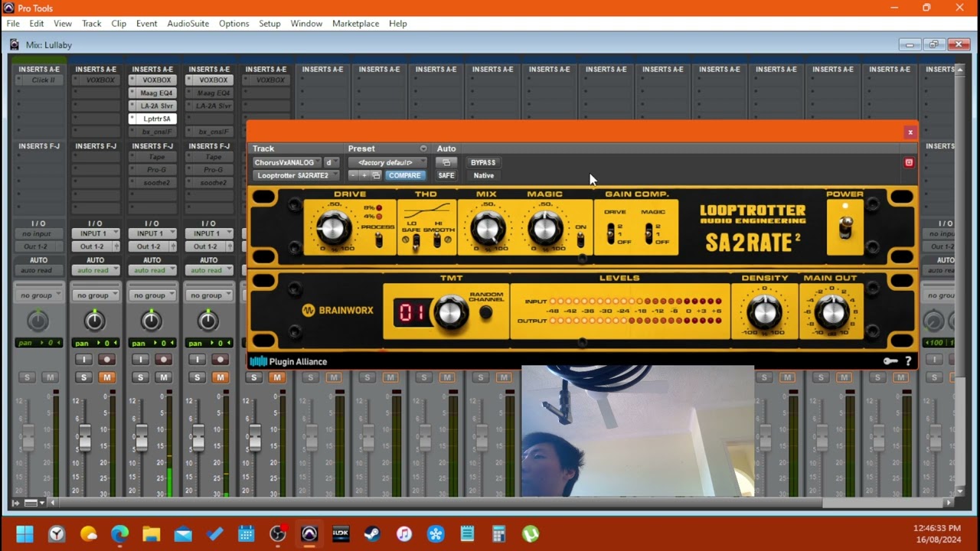Screen dimensions: 980x551
Task: Open the Setup menu
Action: [x=269, y=24]
